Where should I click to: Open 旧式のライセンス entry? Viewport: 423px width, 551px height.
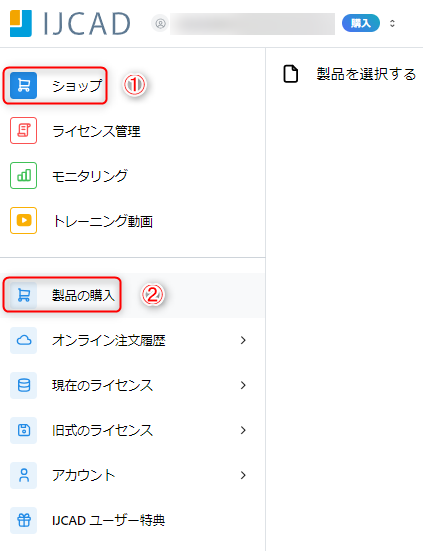click(x=103, y=430)
